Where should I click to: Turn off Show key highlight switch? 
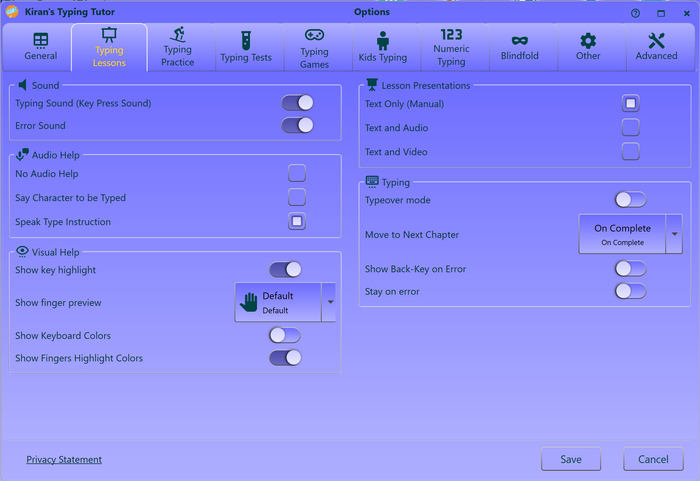(285, 269)
